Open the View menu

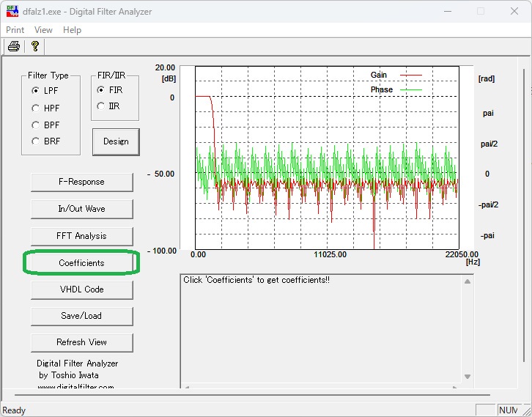[43, 30]
